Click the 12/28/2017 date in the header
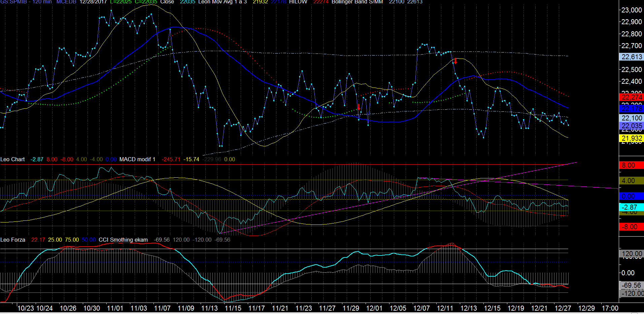Screen dimensions: 644x314 coord(93,2)
